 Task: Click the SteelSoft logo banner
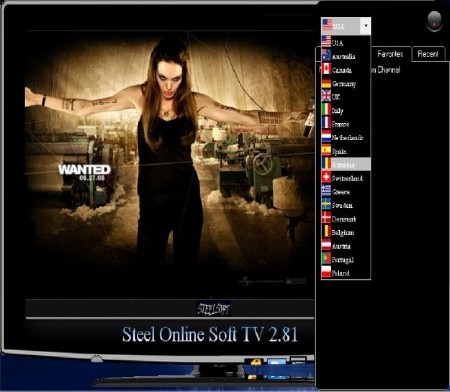(214, 309)
